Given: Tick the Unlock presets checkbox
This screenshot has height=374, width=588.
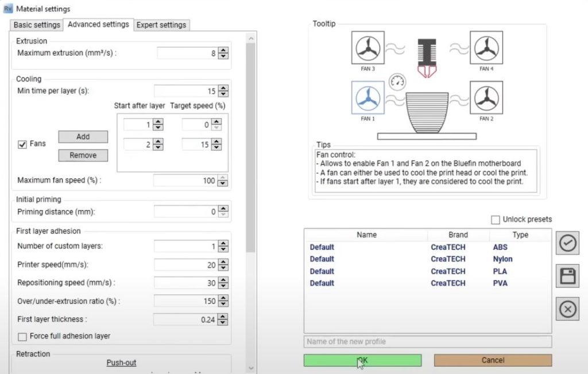Looking at the screenshot, I should click(496, 220).
